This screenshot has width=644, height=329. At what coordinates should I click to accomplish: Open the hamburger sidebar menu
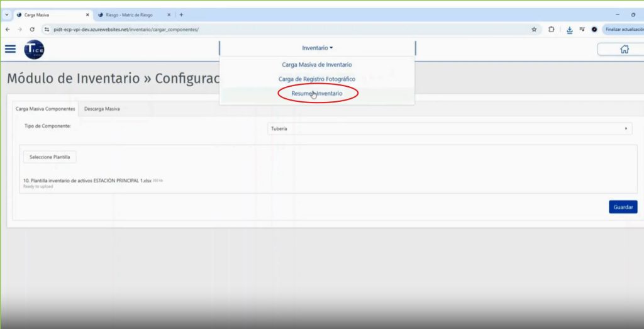(10, 49)
